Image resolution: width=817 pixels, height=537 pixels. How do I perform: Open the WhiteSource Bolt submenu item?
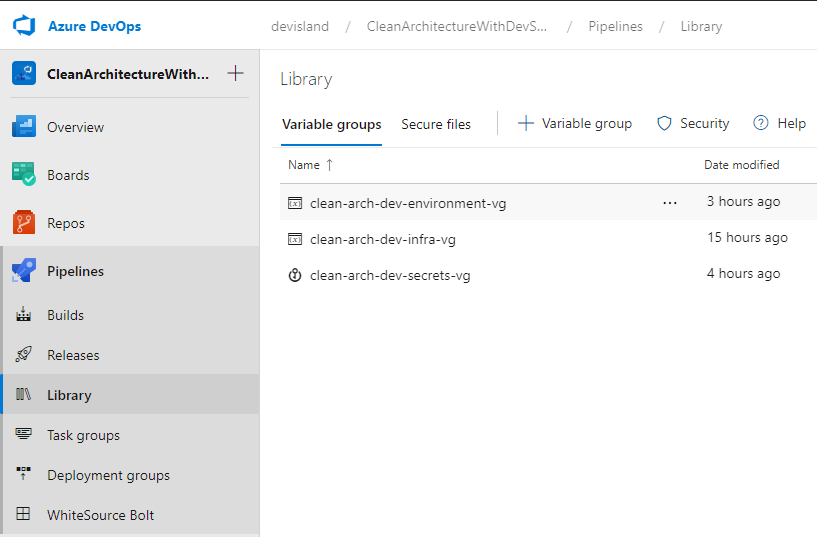coord(101,515)
